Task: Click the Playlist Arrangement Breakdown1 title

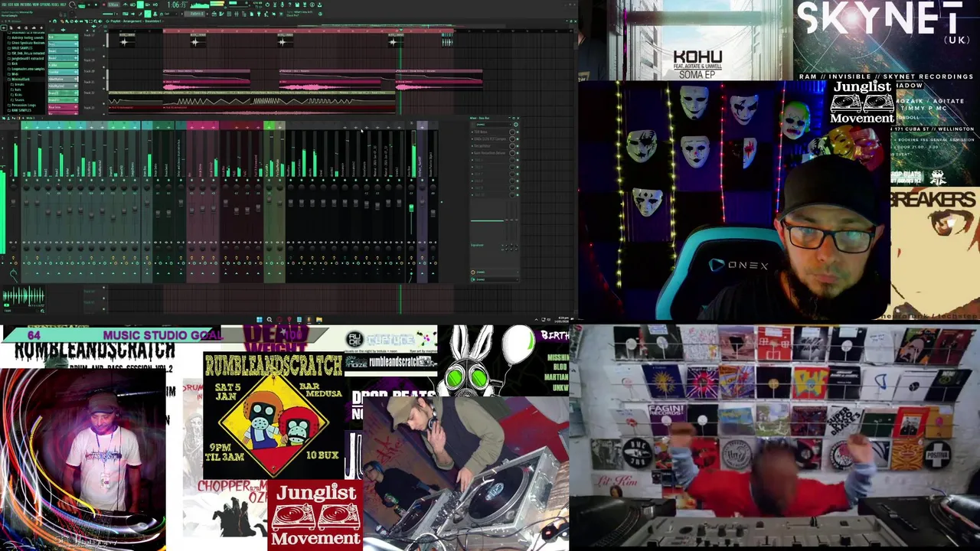Action: (x=136, y=21)
